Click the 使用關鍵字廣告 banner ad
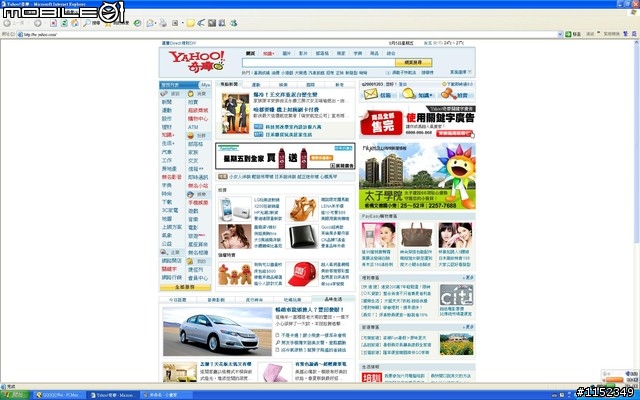The height and width of the screenshot is (400, 640). (417, 122)
